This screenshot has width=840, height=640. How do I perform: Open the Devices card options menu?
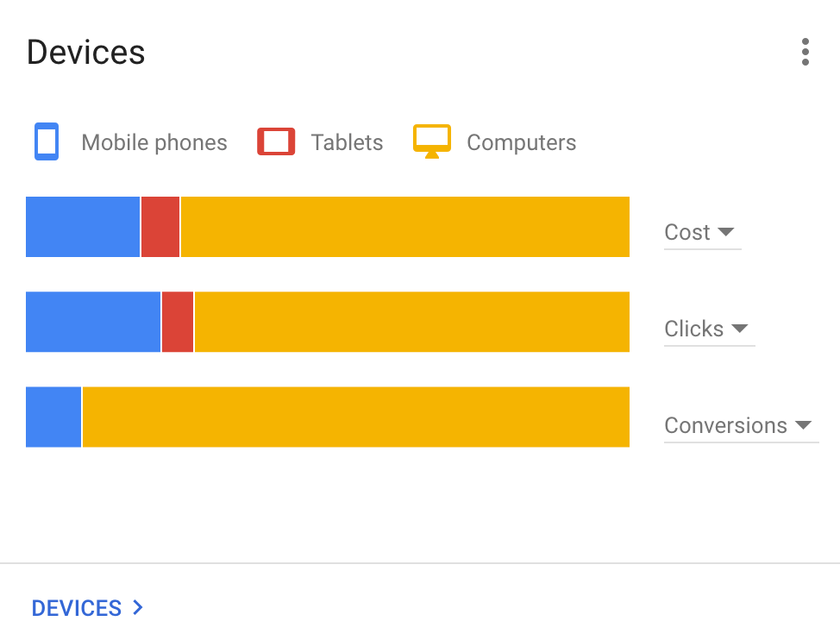805,52
